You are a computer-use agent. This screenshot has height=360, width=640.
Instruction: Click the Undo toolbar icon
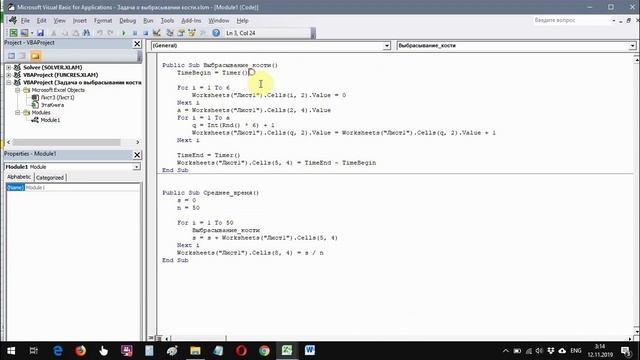(x=100, y=33)
